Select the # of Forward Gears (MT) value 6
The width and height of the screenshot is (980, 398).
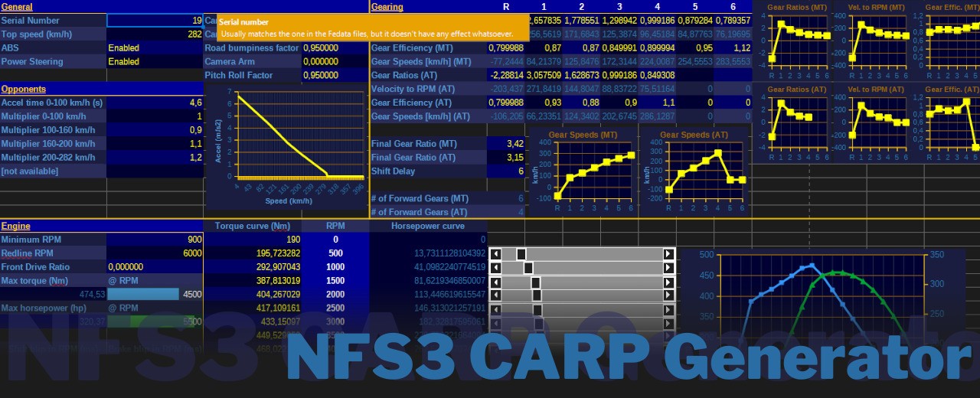click(506, 199)
